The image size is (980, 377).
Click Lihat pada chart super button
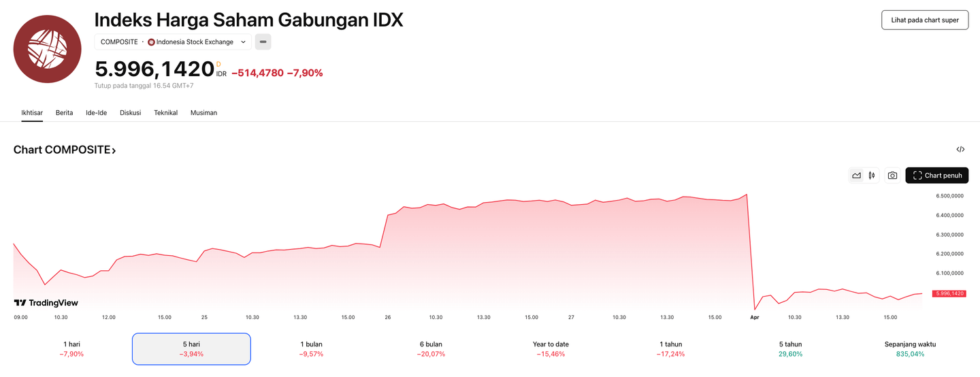tap(924, 20)
